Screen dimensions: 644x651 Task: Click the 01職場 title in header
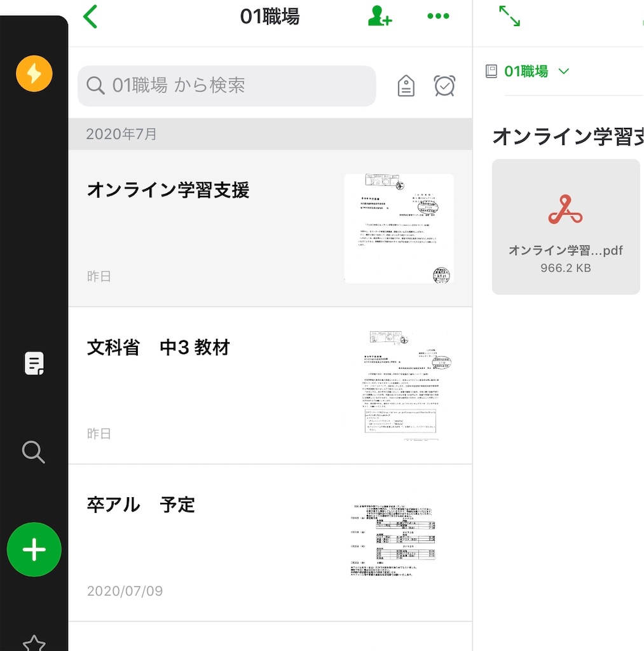pos(270,17)
